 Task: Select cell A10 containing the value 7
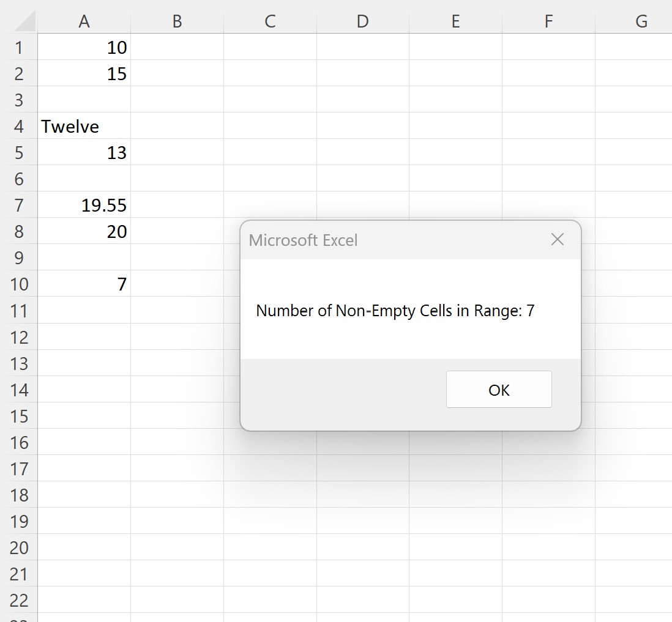84,284
